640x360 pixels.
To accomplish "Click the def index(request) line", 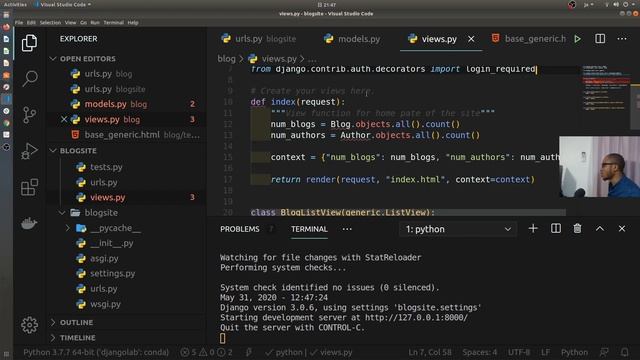I will click(298, 102).
